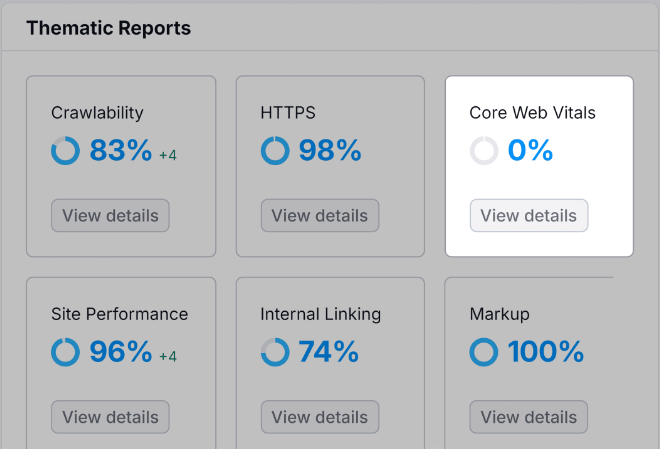
Task: Click the 0% Core Web Vitals score
Action: point(530,151)
